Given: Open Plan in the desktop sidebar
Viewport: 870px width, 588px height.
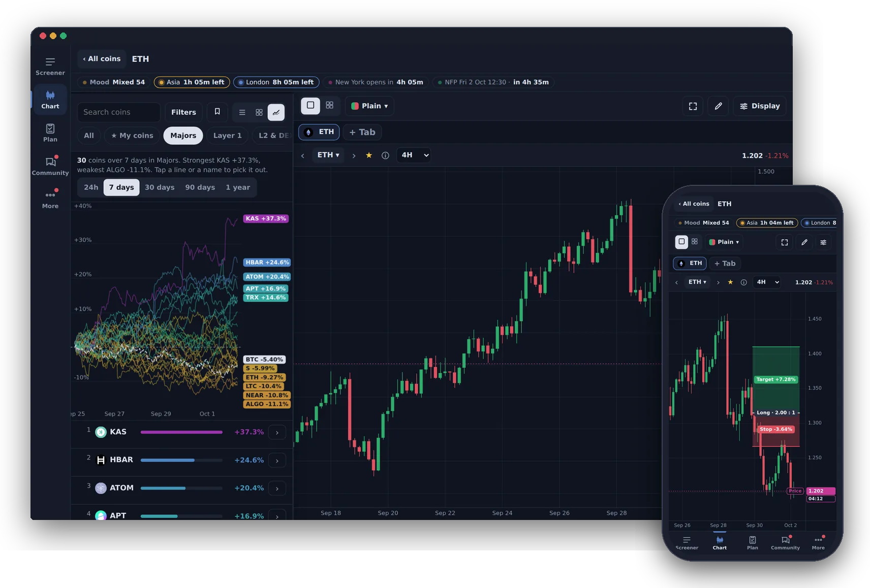Looking at the screenshot, I should coord(50,133).
